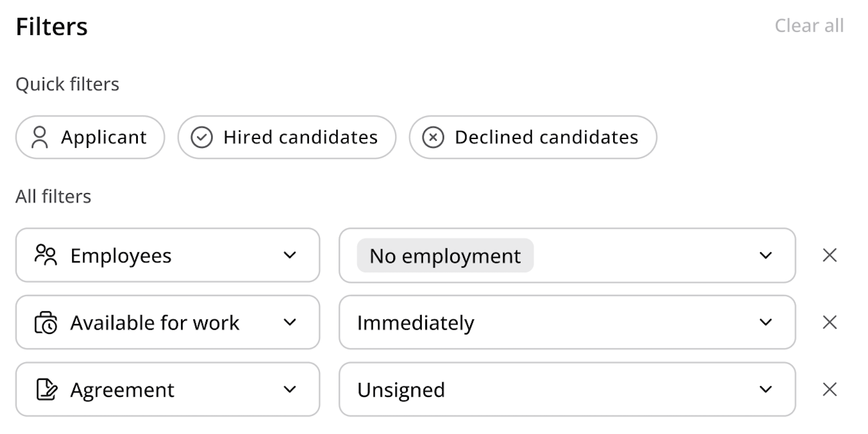Toggle the Declined candidates quick filter
The image size is (868, 434).
pos(533,138)
